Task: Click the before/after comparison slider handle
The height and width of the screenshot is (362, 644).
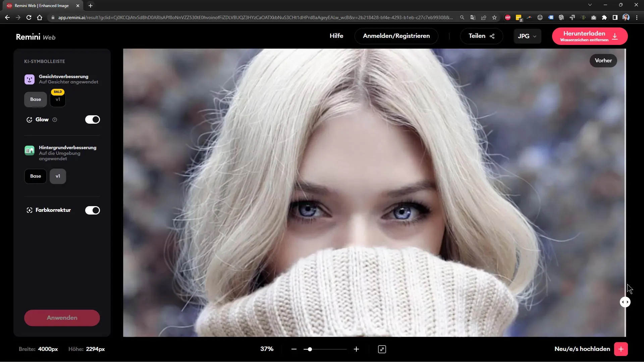Action: [625, 302]
